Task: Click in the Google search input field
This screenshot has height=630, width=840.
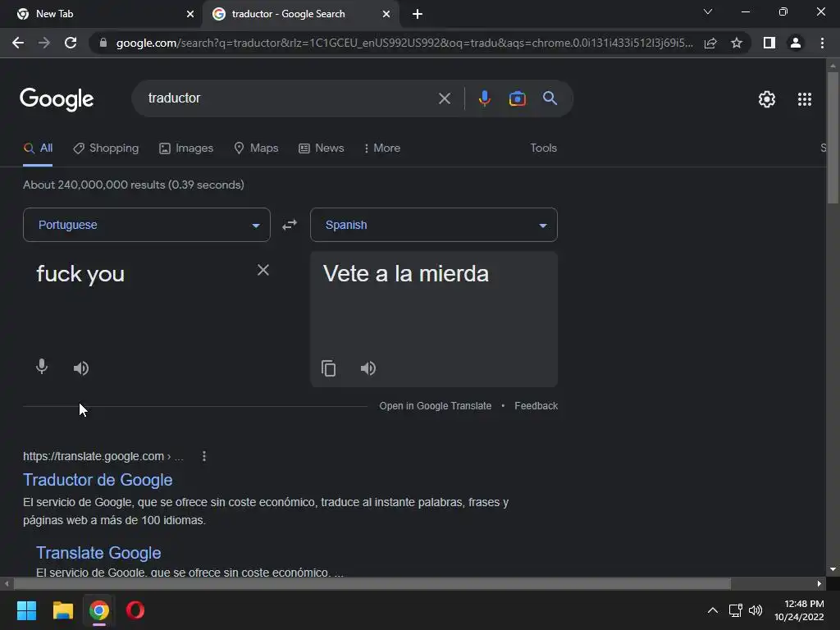Action: (290, 98)
